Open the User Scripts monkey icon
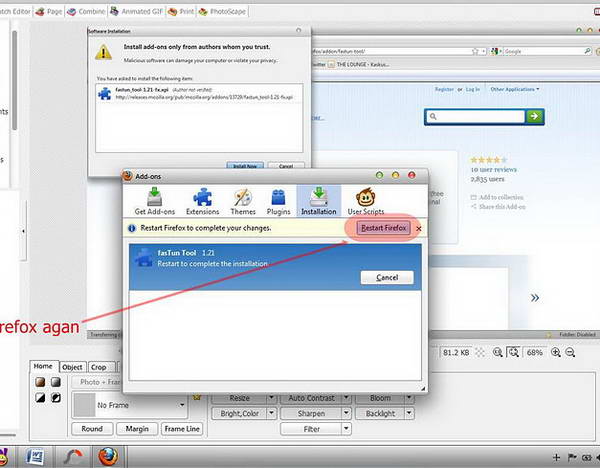The height and width of the screenshot is (468, 600). pos(366,201)
